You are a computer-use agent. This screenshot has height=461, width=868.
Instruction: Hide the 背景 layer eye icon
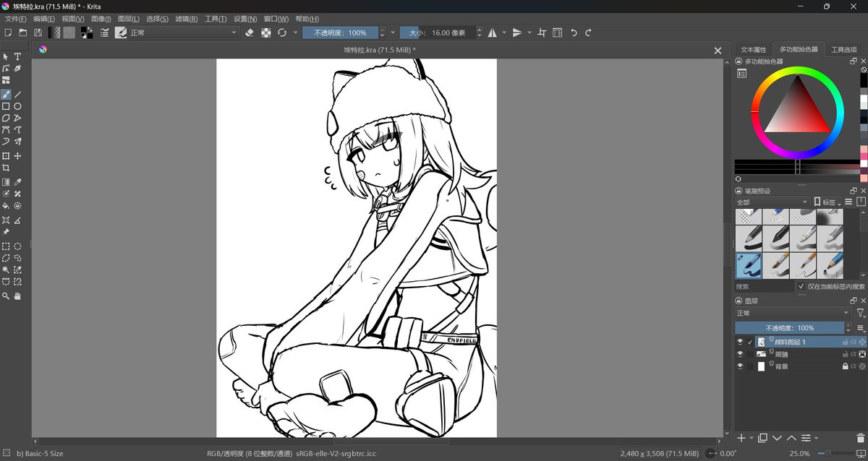[740, 366]
